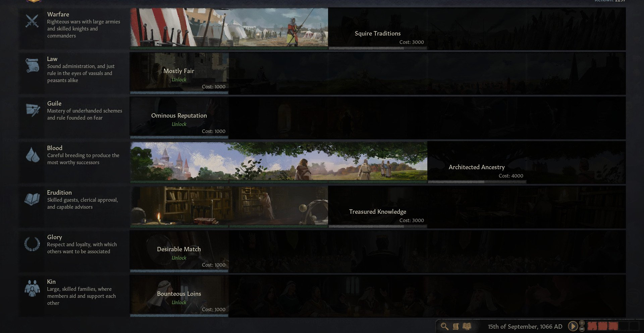Screen dimensions: 644x333
Task: Click the Warfare crossed swords icon
Action: 32,21
